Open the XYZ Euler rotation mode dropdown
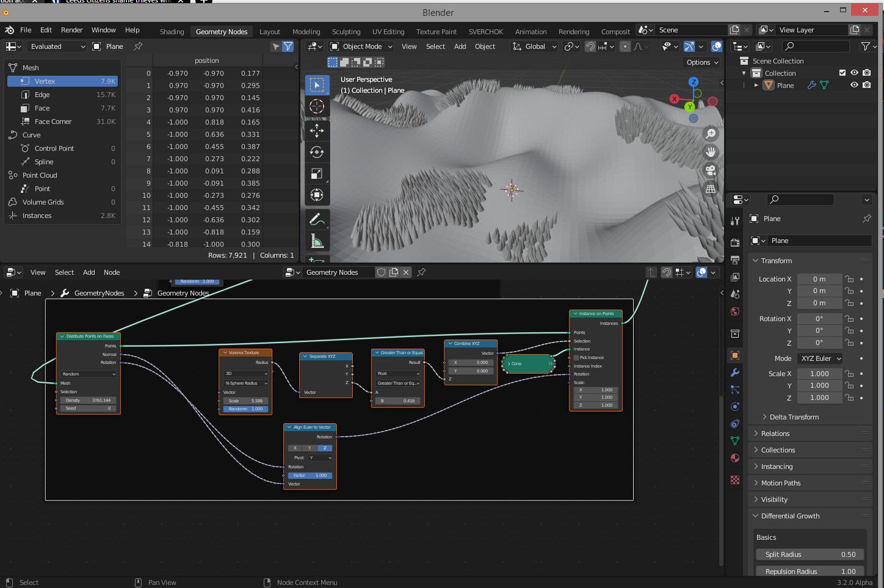 tap(821, 358)
